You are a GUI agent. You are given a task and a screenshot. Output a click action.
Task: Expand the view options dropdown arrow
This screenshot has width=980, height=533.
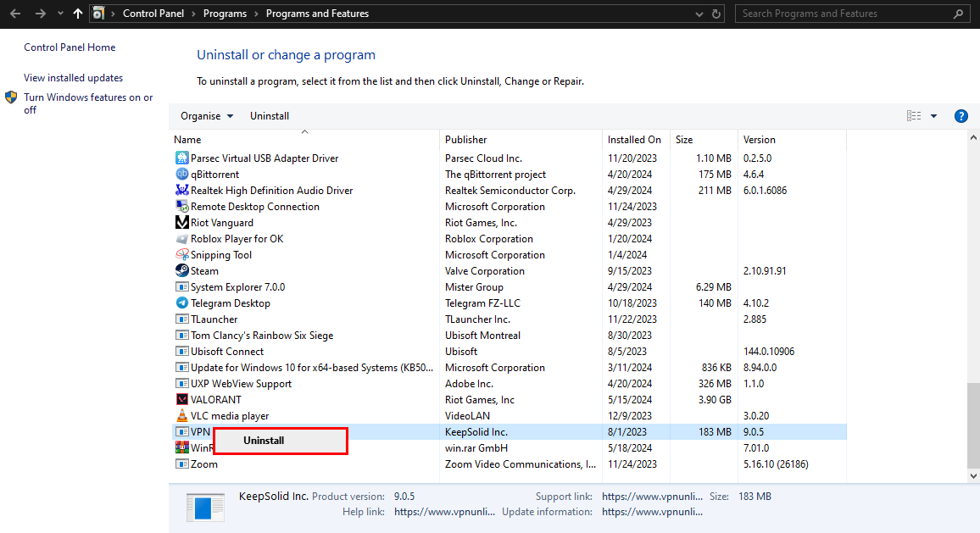point(933,116)
